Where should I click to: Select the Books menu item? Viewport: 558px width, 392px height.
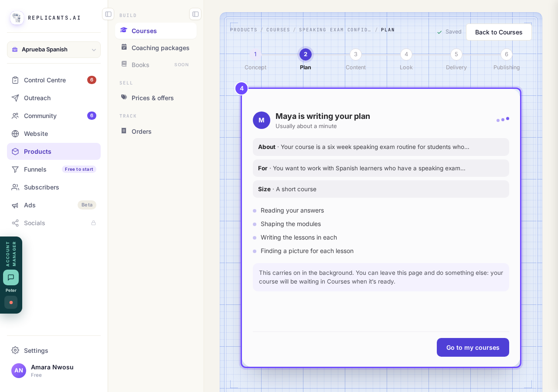pos(156,65)
